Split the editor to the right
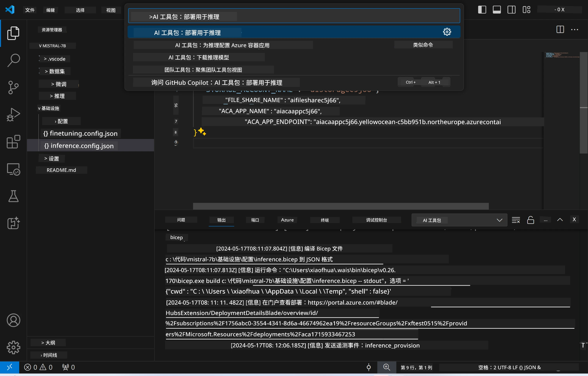Image resolution: width=588 pixels, height=376 pixels. tap(560, 30)
